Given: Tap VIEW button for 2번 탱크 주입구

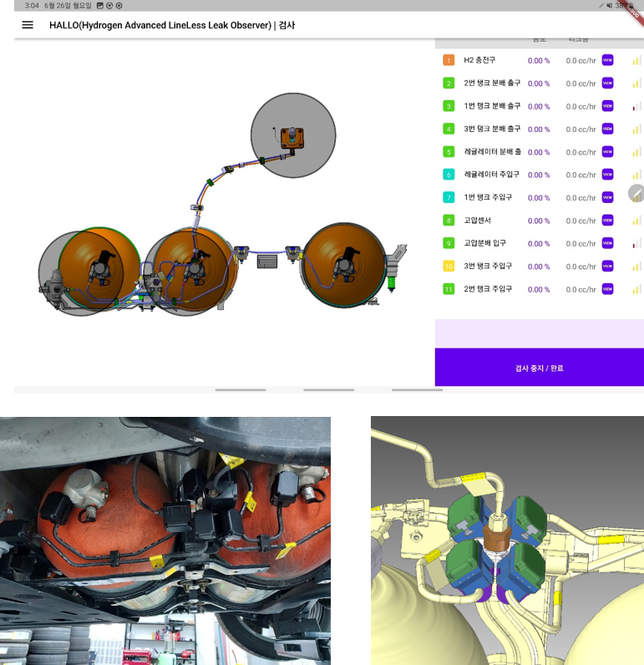Looking at the screenshot, I should coord(607,289).
